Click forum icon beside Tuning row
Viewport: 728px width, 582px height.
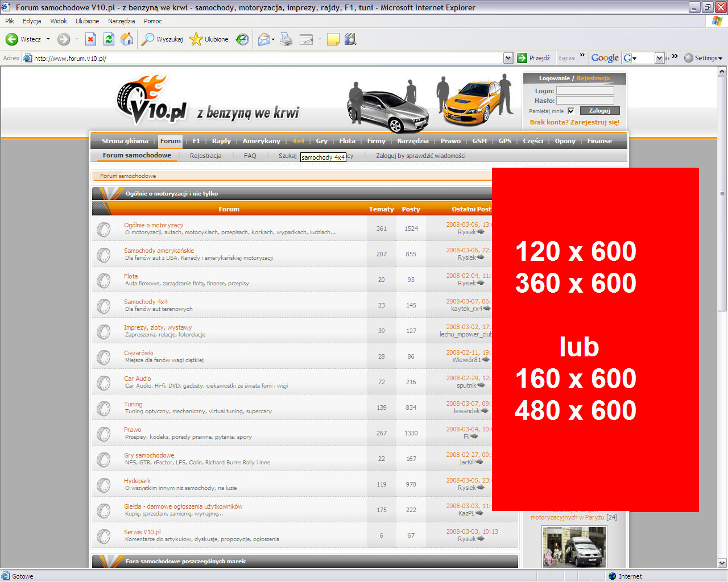pos(104,408)
